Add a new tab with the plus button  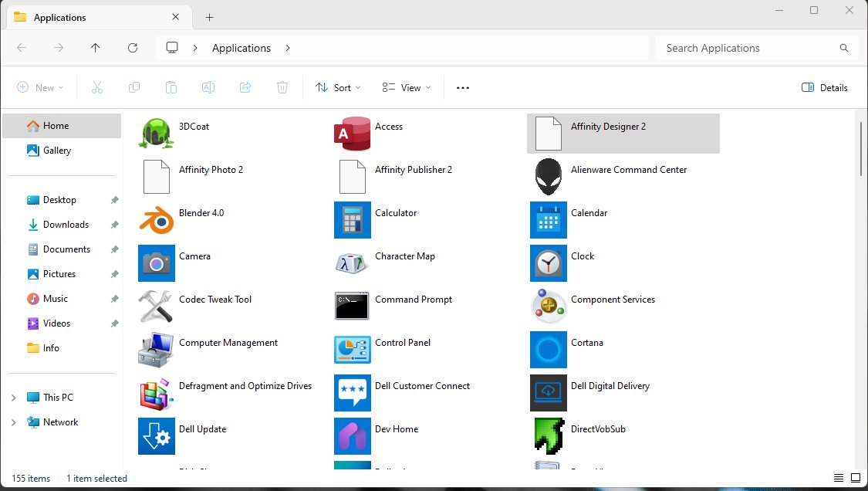point(209,17)
